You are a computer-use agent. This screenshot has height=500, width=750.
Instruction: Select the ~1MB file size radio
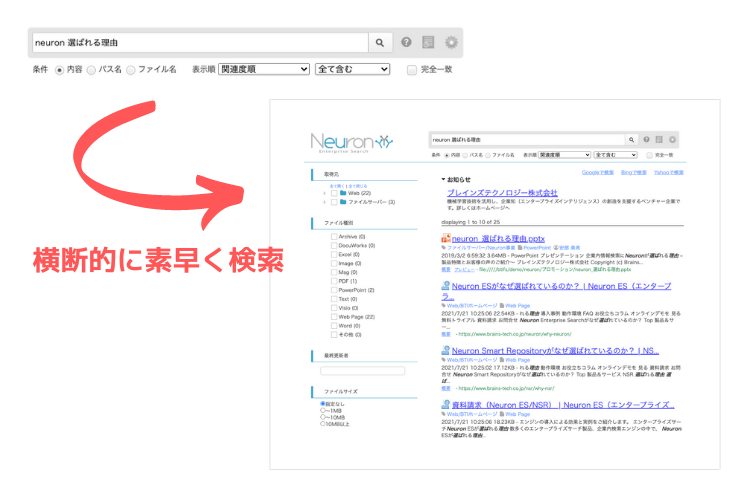coord(323,411)
